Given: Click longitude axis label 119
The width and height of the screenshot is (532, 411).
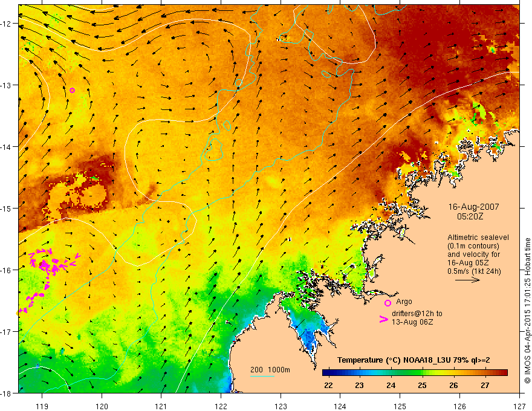Looking at the screenshot, I should [42, 406].
